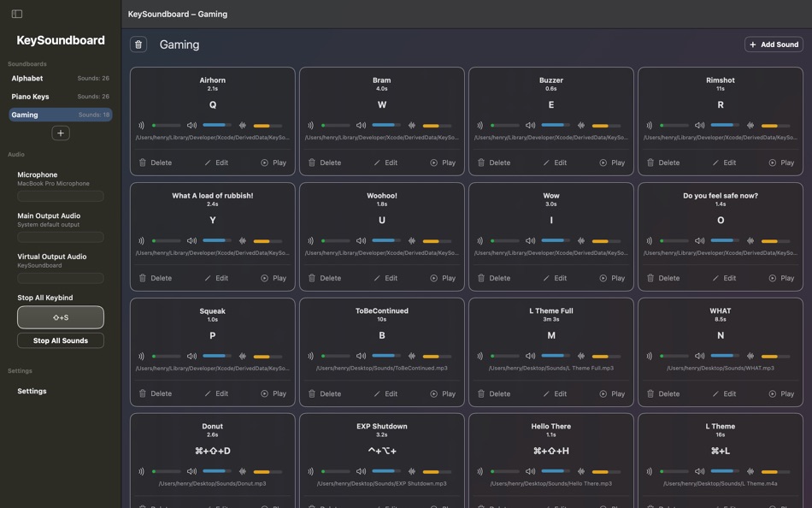The image size is (812, 508).
Task: Click the trash icon beside the Gaming title
Action: 138,44
